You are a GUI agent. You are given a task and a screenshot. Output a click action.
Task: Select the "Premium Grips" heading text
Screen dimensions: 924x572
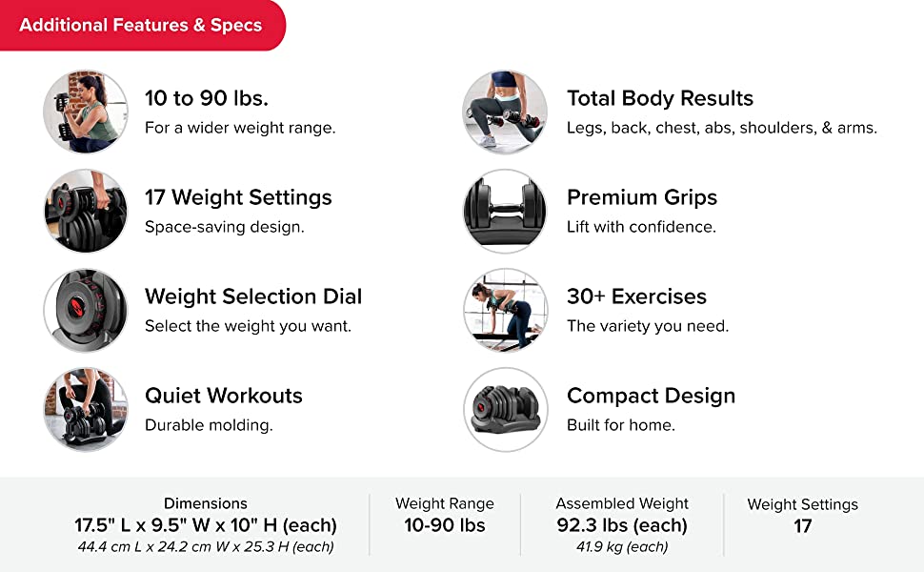(x=642, y=197)
